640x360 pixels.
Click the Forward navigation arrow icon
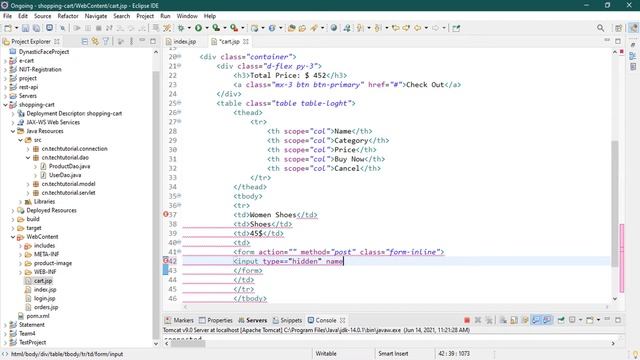(436, 28)
